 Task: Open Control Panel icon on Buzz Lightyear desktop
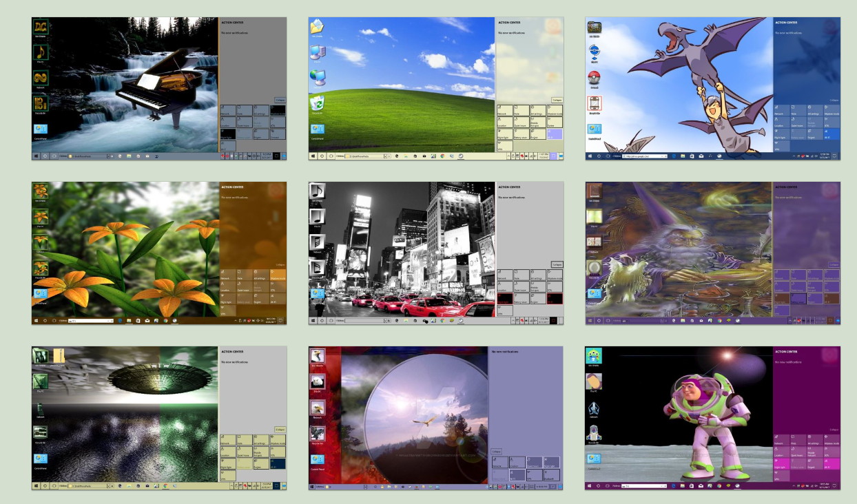point(595,459)
